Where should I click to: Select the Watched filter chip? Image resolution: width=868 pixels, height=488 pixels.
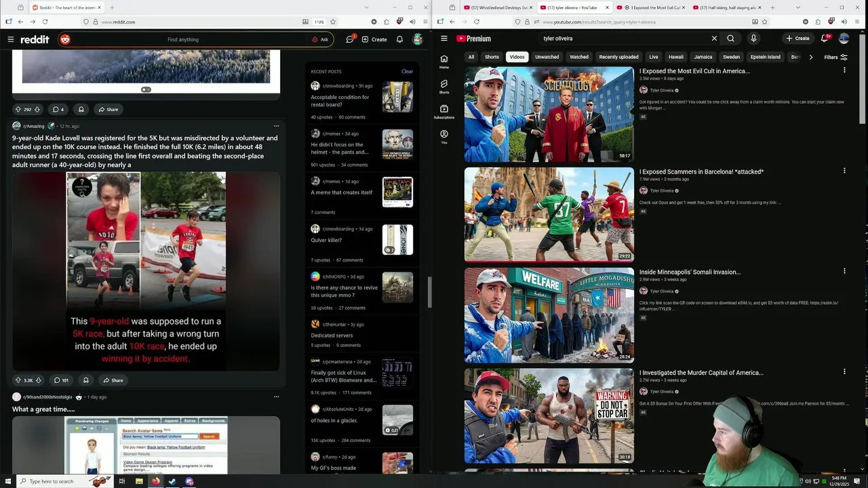coord(579,57)
